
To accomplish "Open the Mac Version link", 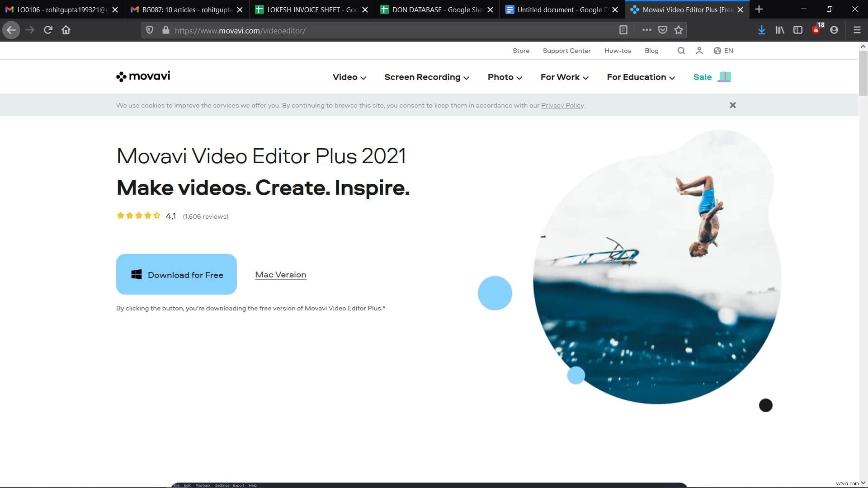I will click(x=280, y=274).
